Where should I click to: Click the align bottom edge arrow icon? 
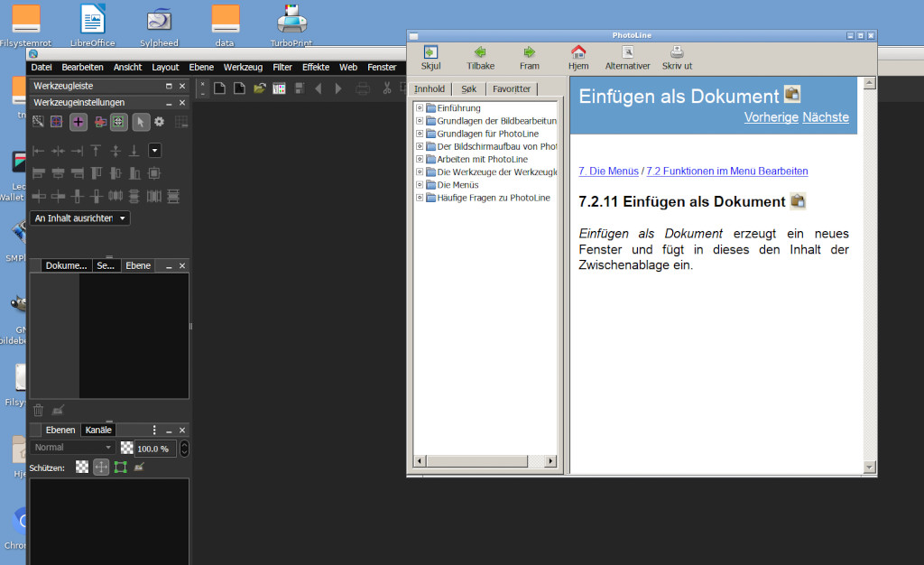click(134, 151)
